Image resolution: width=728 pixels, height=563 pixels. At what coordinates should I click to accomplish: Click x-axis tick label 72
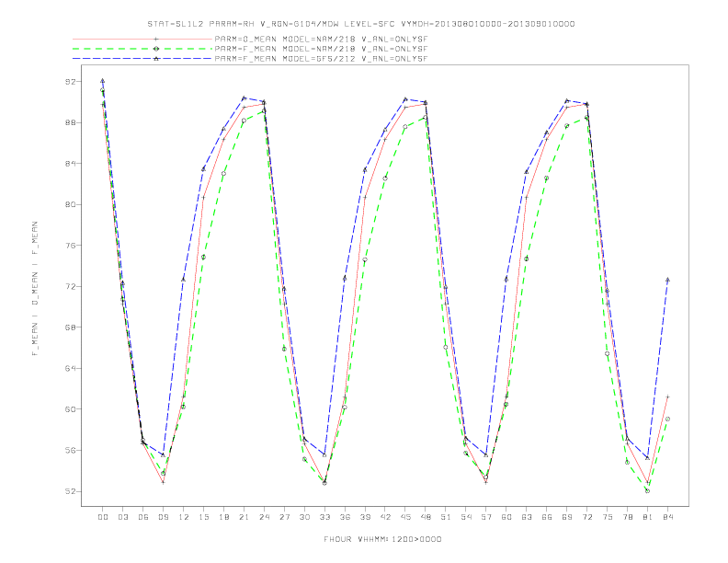point(586,517)
